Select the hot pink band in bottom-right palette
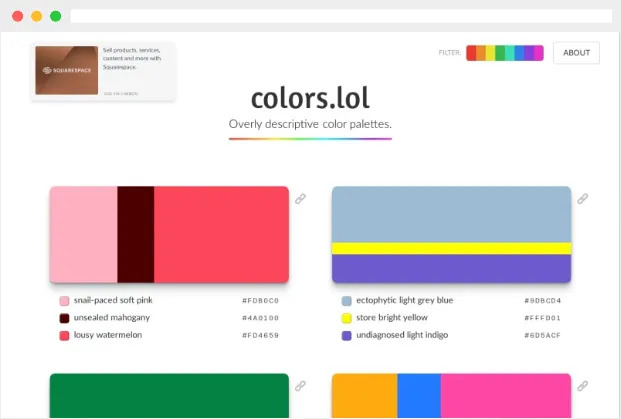621x419 pixels. (x=506, y=395)
